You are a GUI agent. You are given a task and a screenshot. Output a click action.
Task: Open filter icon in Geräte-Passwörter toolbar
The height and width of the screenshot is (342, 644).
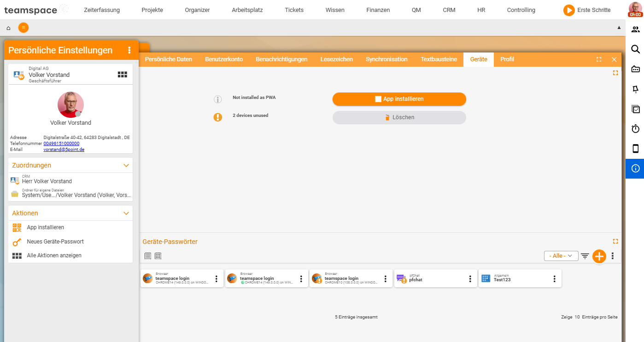[x=585, y=256]
